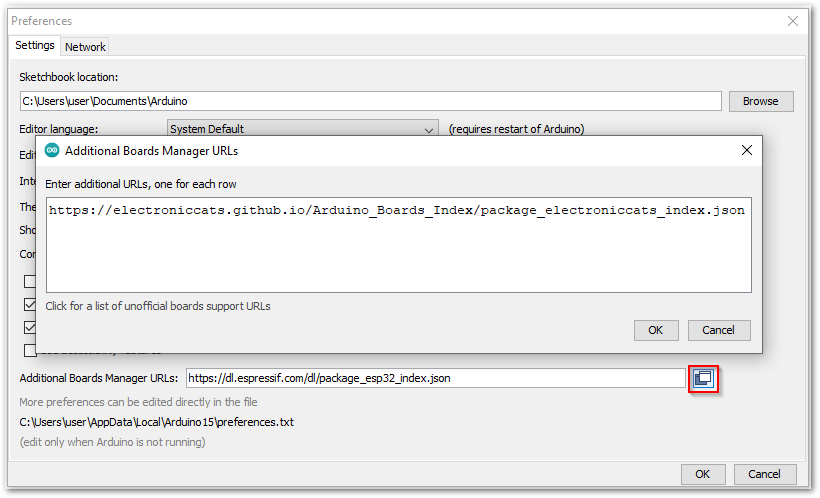Enable the last checkbox above the URLs field
The height and width of the screenshot is (498, 820).
click(x=30, y=350)
